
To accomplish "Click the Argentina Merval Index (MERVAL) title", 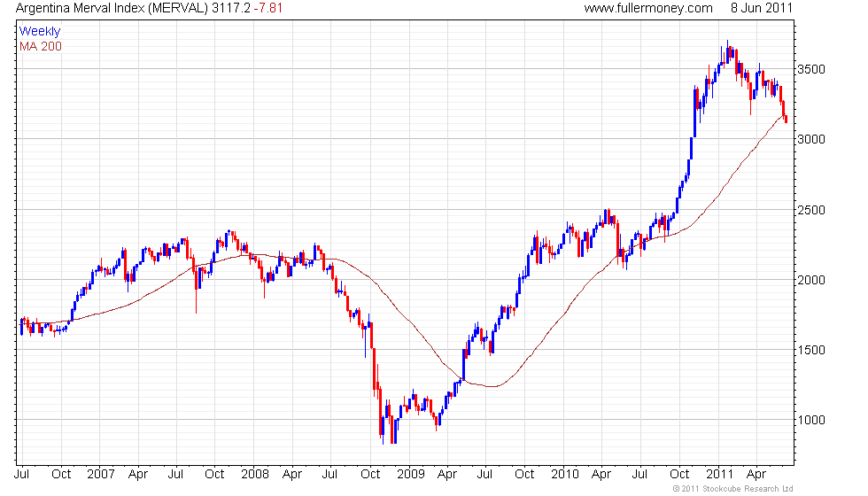I will pyautogui.click(x=112, y=8).
